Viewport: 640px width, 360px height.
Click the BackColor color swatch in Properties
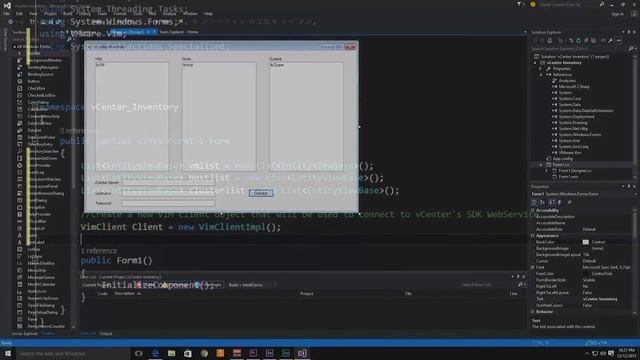click(586, 242)
